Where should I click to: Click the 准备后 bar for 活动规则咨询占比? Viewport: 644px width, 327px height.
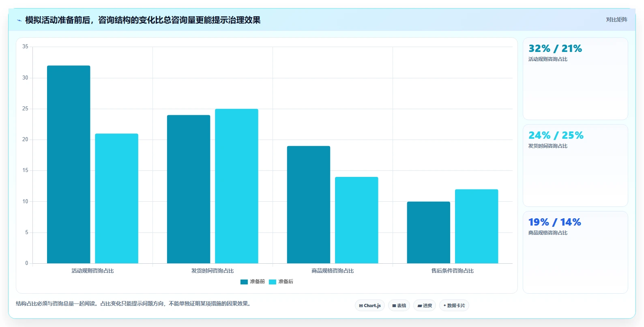(116, 198)
